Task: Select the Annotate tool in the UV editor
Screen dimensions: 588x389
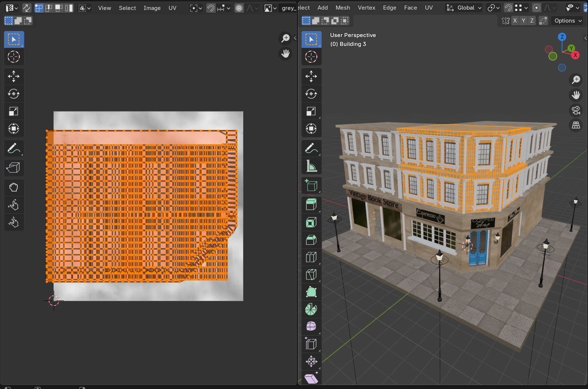Action: click(x=14, y=149)
